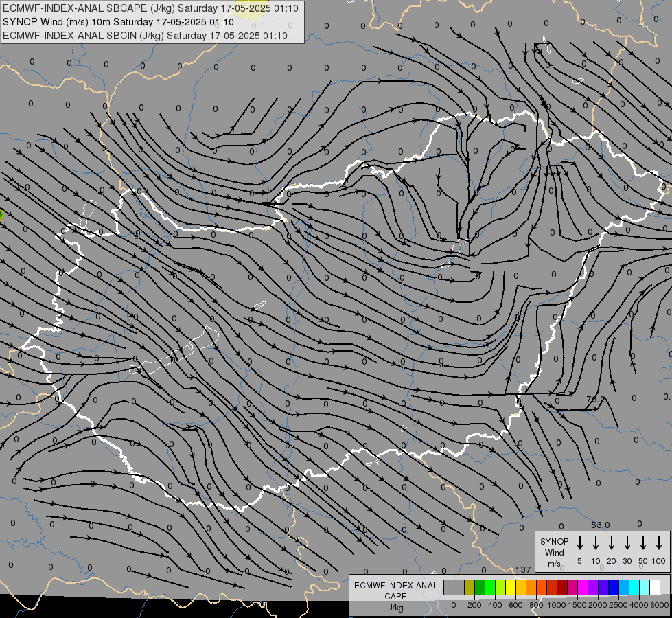This screenshot has width=672, height=618.
Task: Click the 137 value on the map
Action: click(x=523, y=569)
